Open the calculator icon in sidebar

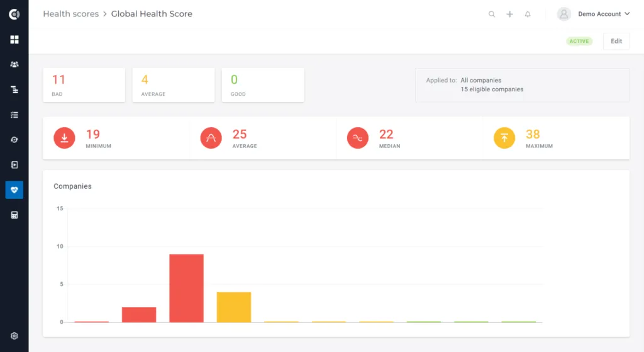click(x=14, y=215)
